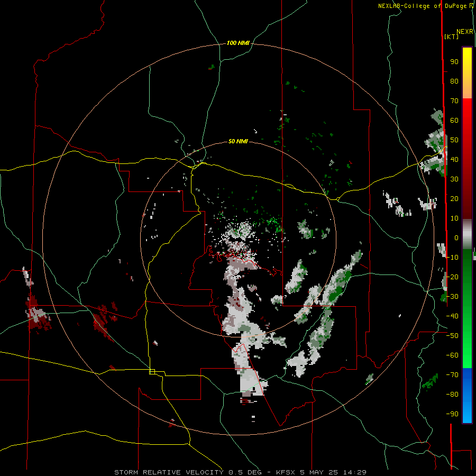Select the "-70" scale value
The image size is (476, 476).
(x=452, y=374)
